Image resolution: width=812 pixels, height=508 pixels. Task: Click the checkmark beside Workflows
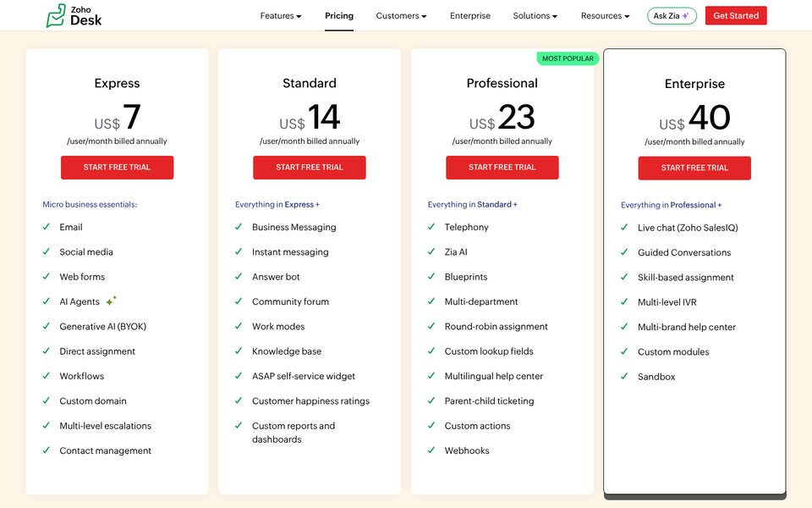[46, 375]
